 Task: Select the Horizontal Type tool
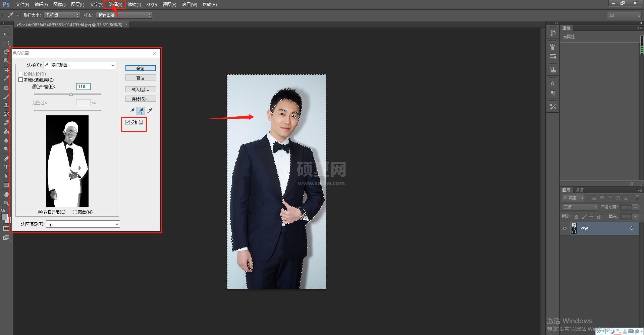pyautogui.click(x=6, y=167)
